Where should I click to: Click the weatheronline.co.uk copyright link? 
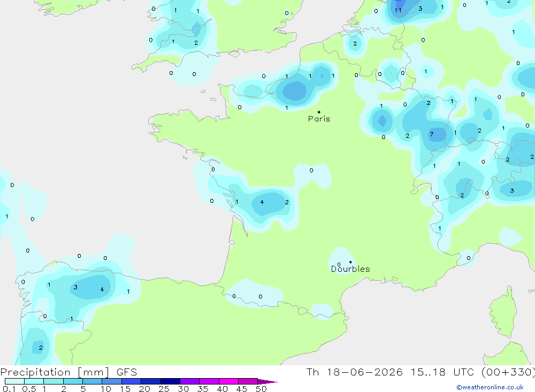[490, 387]
